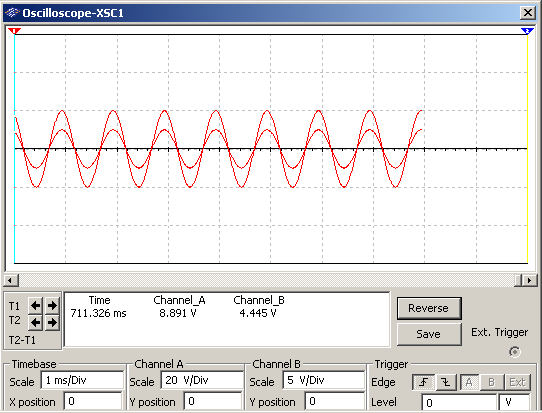The width and height of the screenshot is (542, 413).
Task: Click the Timebase Scale field
Action: click(82, 381)
